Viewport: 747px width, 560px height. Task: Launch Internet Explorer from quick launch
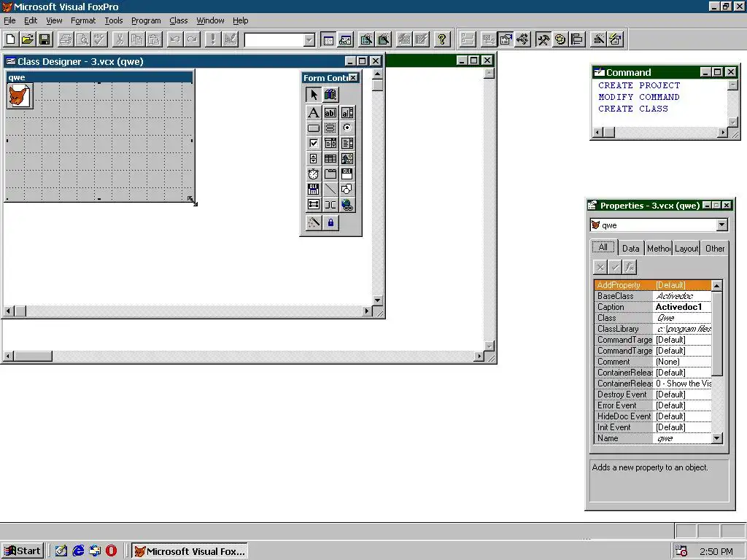point(77,551)
